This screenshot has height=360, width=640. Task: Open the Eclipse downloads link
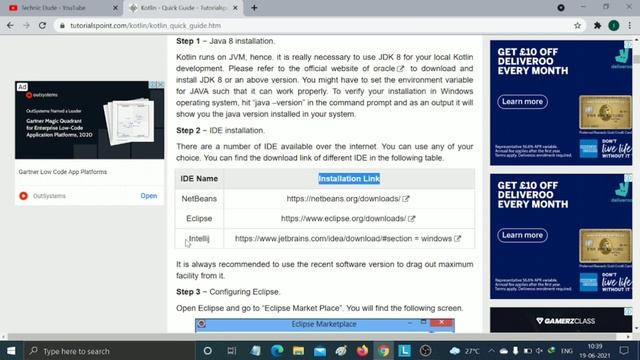348,219
